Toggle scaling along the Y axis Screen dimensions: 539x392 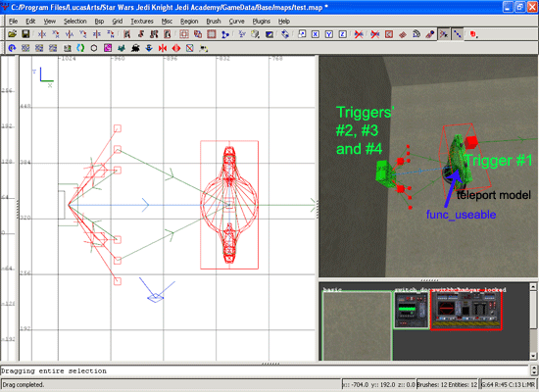click(x=329, y=34)
